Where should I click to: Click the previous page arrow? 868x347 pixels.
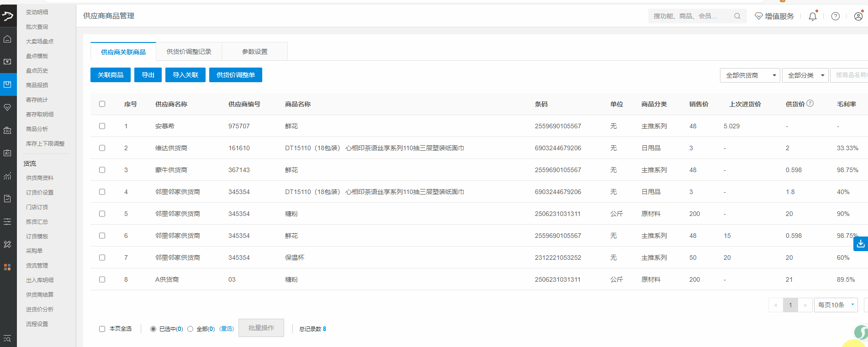tap(776, 305)
